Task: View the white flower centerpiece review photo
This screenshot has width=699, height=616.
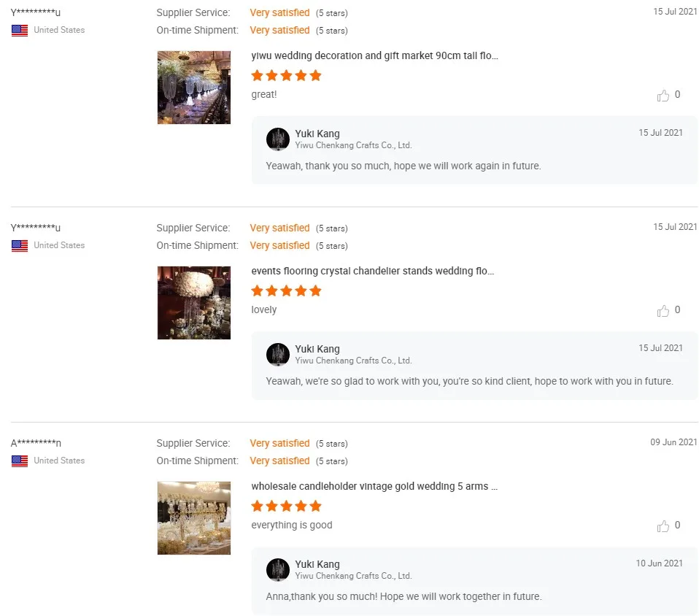Action: (194, 303)
